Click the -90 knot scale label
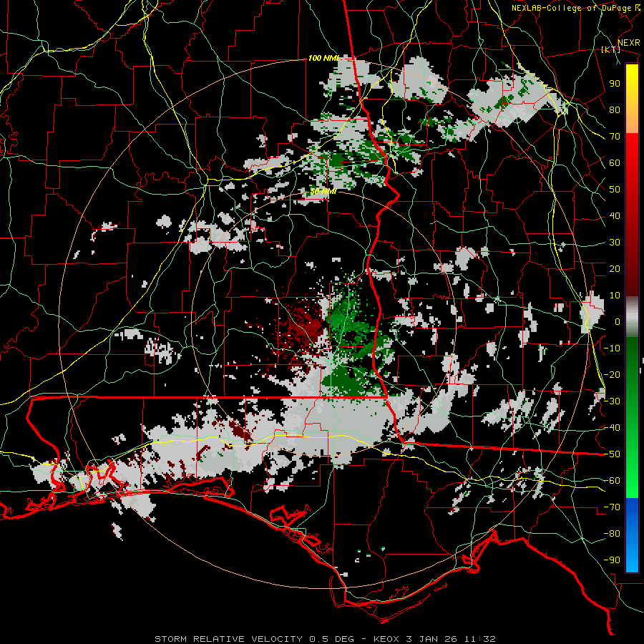Screen dimensions: 644x644 pyautogui.click(x=612, y=560)
